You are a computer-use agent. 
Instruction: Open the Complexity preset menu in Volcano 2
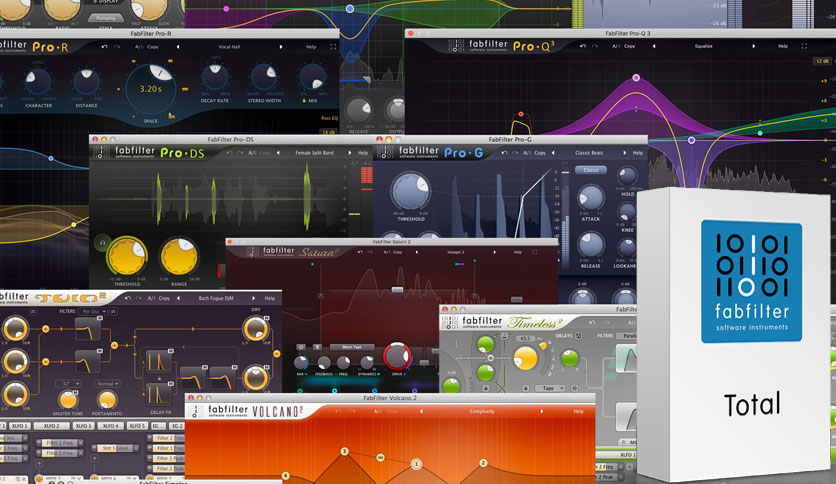coord(481,412)
